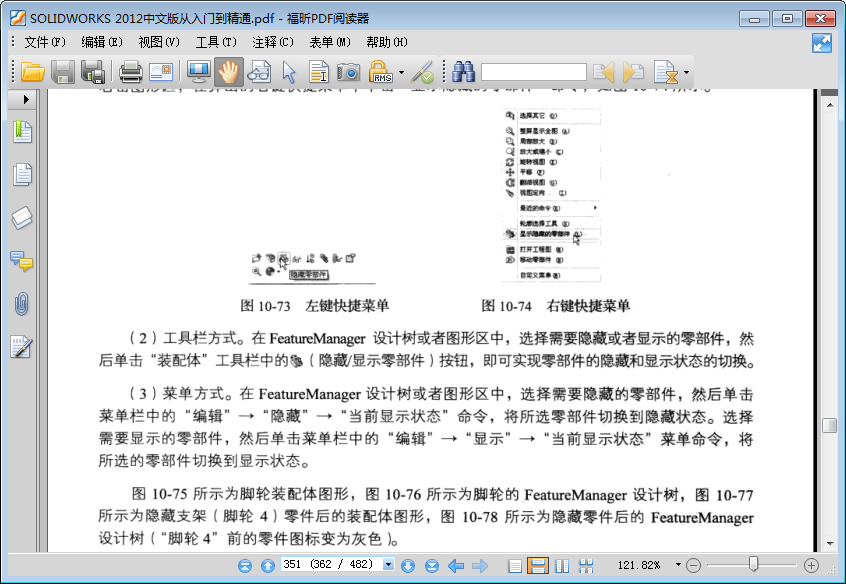The width and height of the screenshot is (846, 584).
Task: Click the zoom out minus button
Action: 693,566
